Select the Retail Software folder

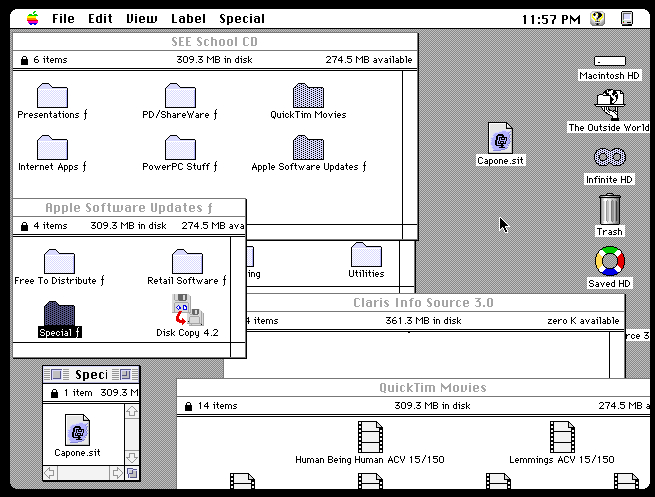[187, 262]
